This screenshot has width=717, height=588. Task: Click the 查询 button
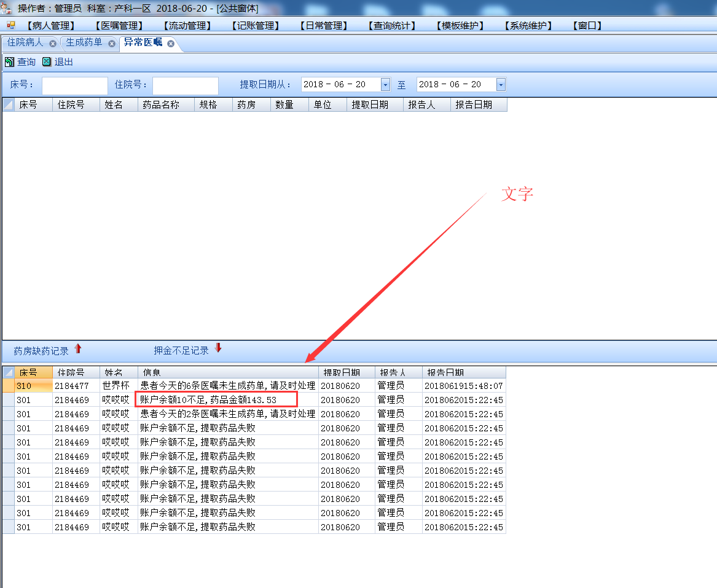click(x=20, y=61)
